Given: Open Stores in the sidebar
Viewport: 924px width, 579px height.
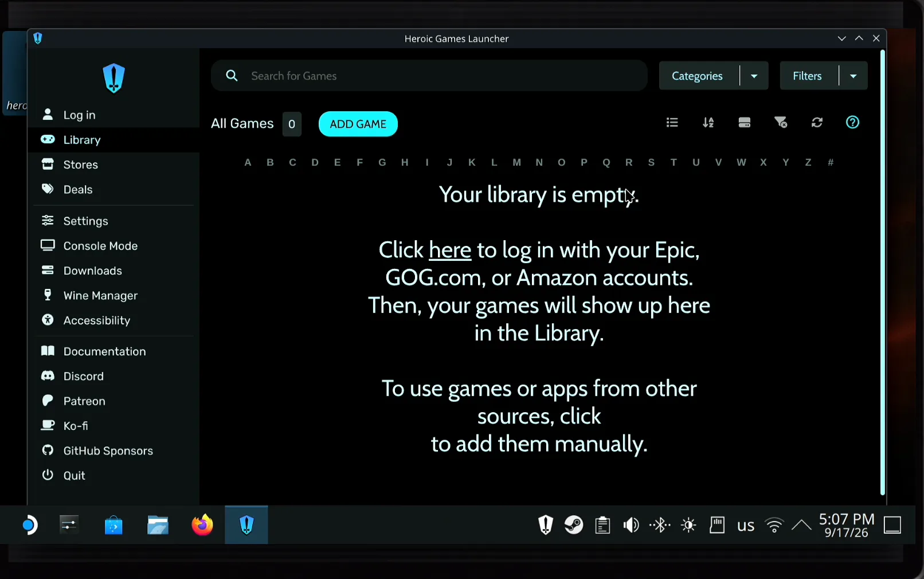Looking at the screenshot, I should point(113,165).
